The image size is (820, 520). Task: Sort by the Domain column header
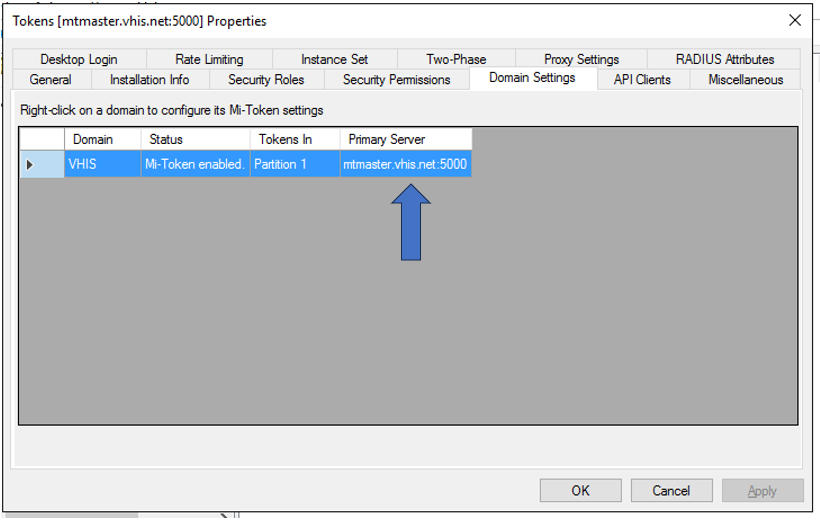pyautogui.click(x=102, y=139)
